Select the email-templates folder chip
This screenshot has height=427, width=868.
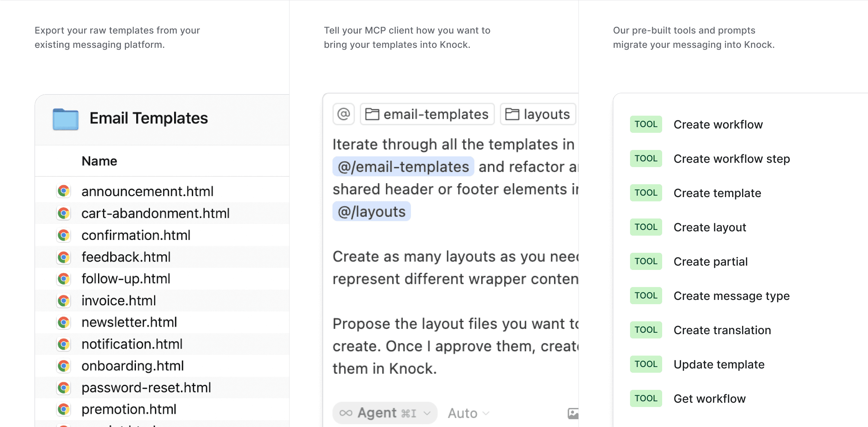coord(427,114)
